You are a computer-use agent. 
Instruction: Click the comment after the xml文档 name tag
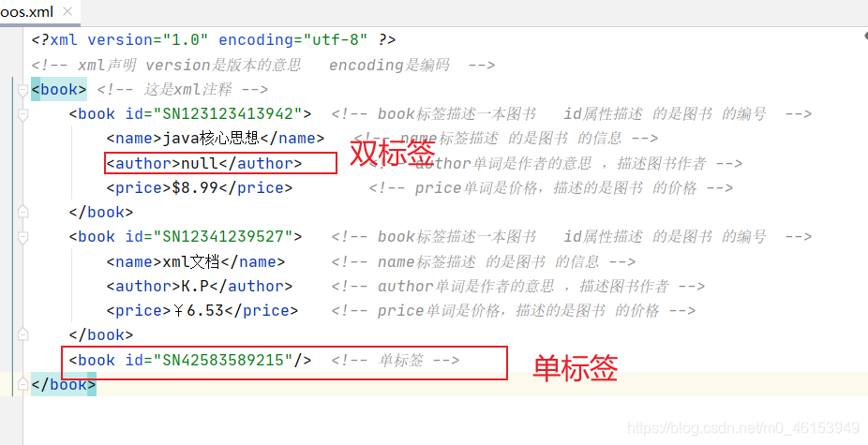(484, 261)
